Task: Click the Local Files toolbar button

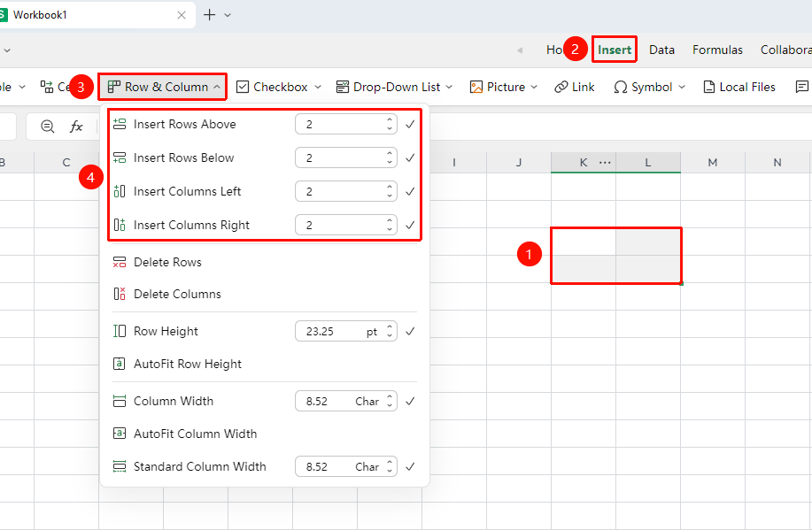Action: (x=739, y=87)
